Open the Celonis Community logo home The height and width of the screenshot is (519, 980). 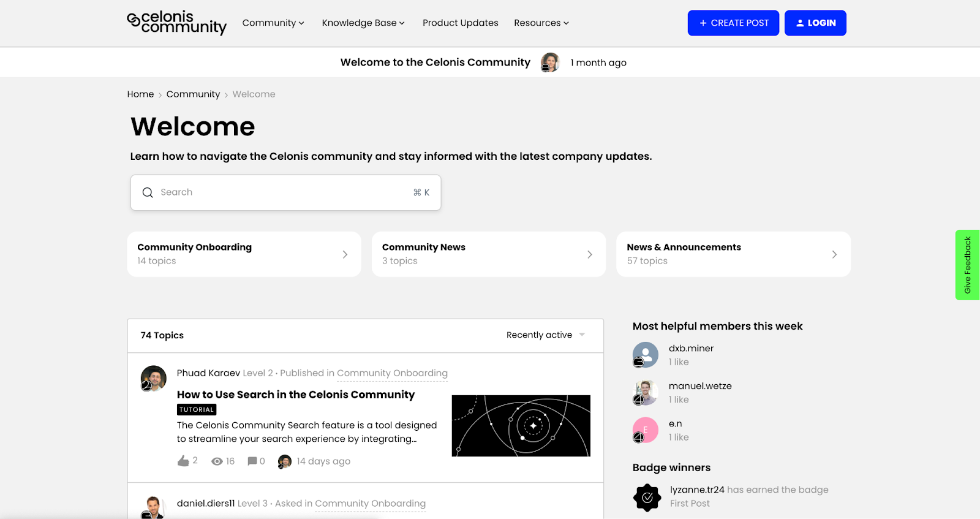pyautogui.click(x=176, y=23)
